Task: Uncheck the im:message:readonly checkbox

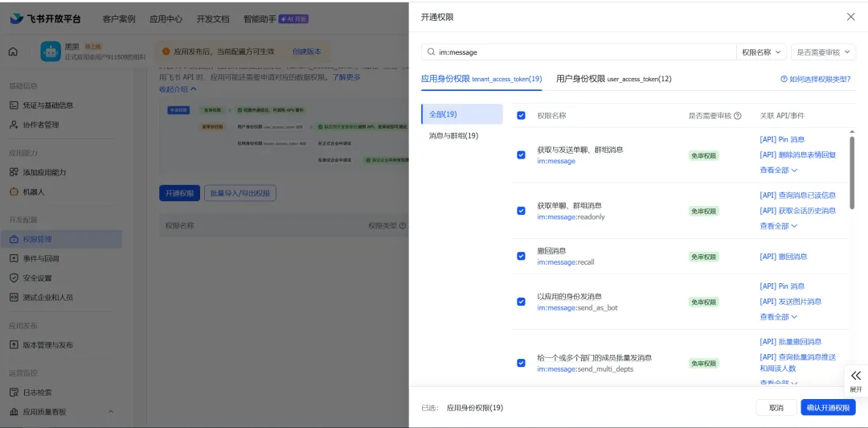Action: pos(521,211)
